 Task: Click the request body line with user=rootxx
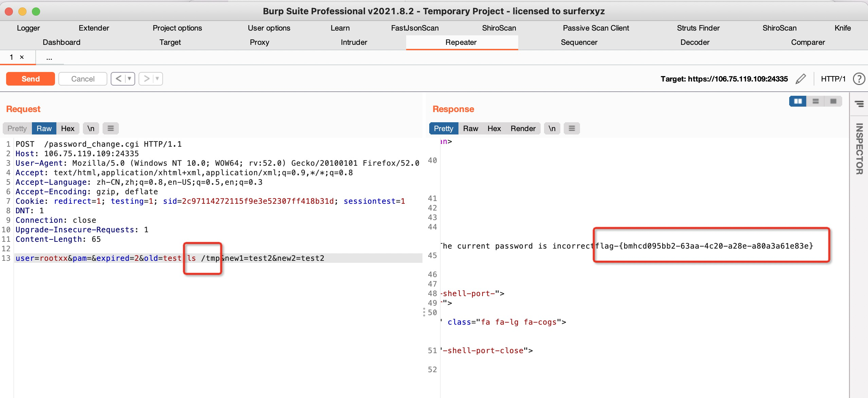pyautogui.click(x=218, y=258)
